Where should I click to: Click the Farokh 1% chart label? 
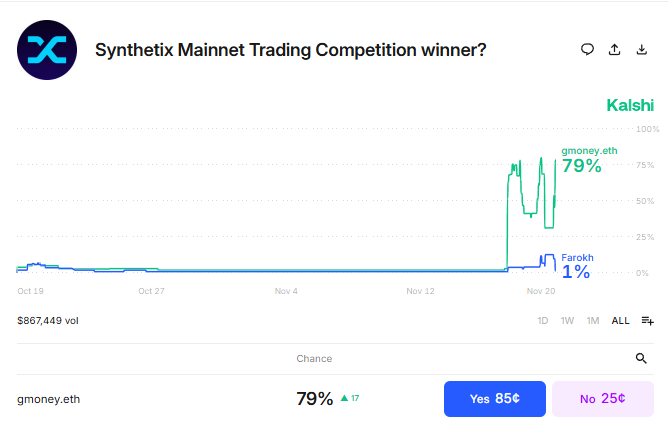tap(577, 265)
